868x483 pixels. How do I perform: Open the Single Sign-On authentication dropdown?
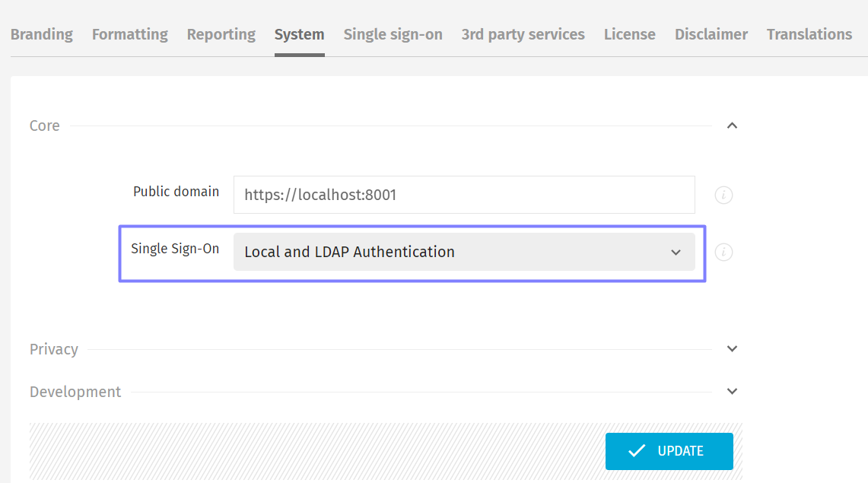(x=464, y=252)
